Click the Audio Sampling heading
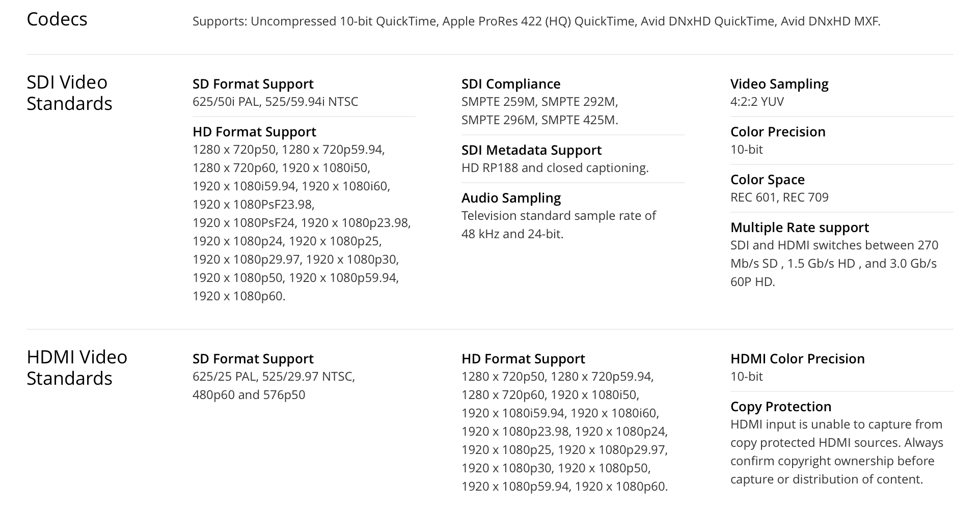This screenshot has height=512, width=980. (511, 198)
